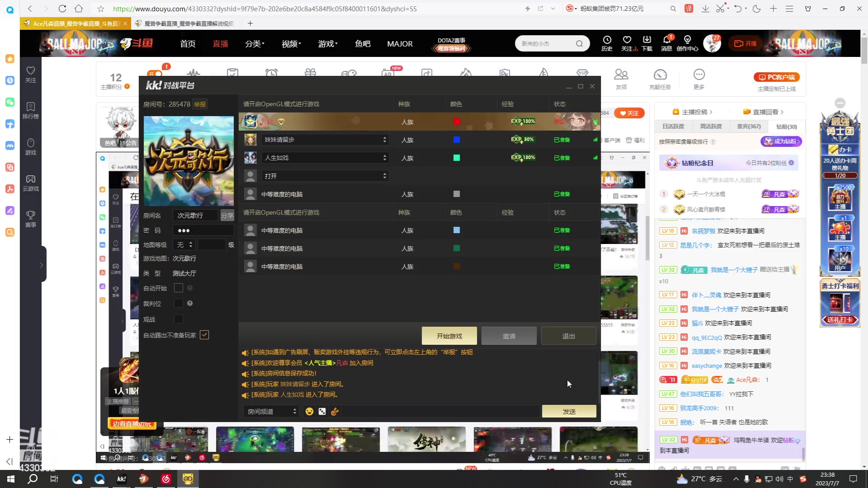The height and width of the screenshot is (488, 868).
Task: Open the room channel dropdown
Action: [x=271, y=411]
